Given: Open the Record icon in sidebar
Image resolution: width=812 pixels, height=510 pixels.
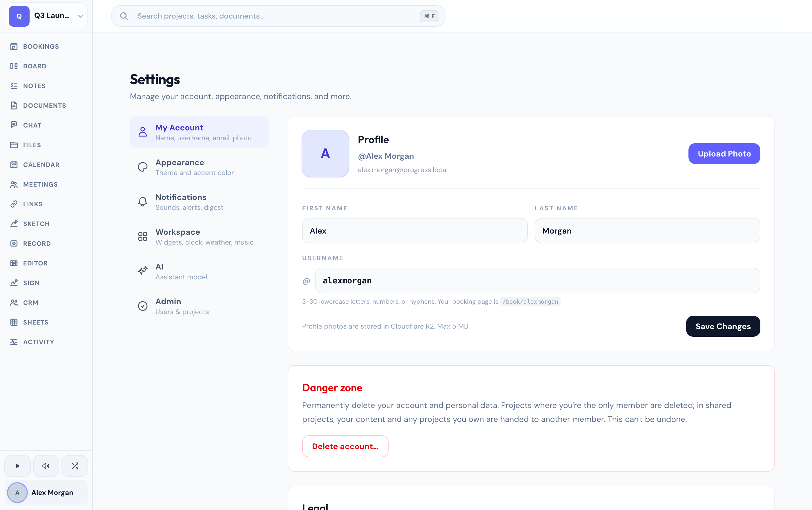Looking at the screenshot, I should pos(14,243).
